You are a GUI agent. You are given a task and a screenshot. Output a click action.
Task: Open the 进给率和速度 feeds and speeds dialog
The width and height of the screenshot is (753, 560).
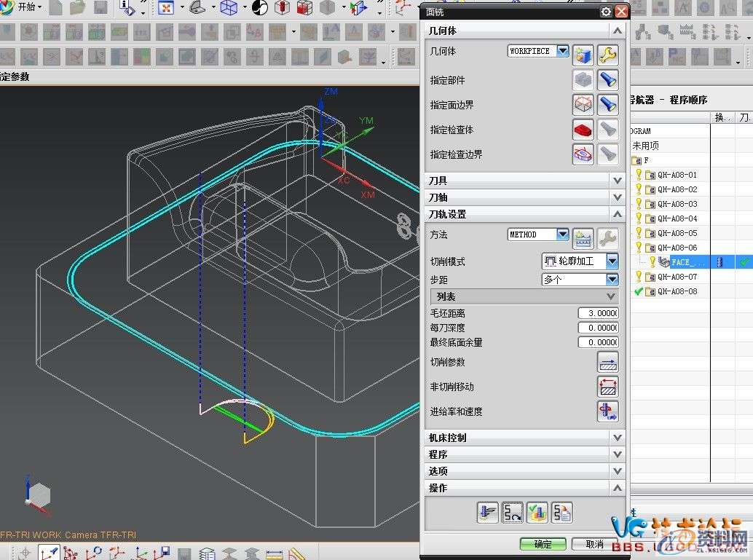click(x=608, y=411)
